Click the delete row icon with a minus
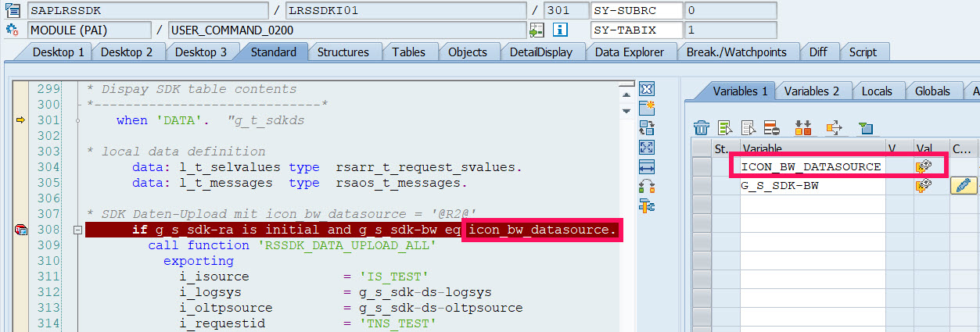 771,127
